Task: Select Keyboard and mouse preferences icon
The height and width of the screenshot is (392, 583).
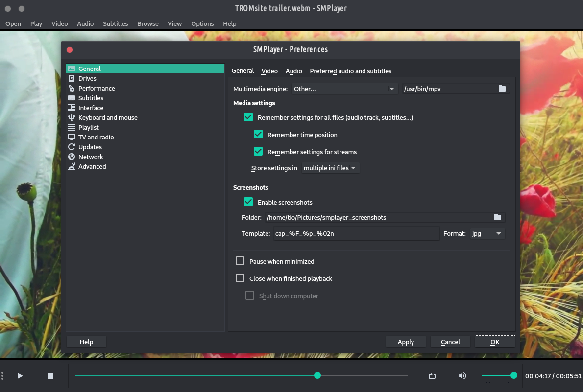Action: (x=72, y=117)
